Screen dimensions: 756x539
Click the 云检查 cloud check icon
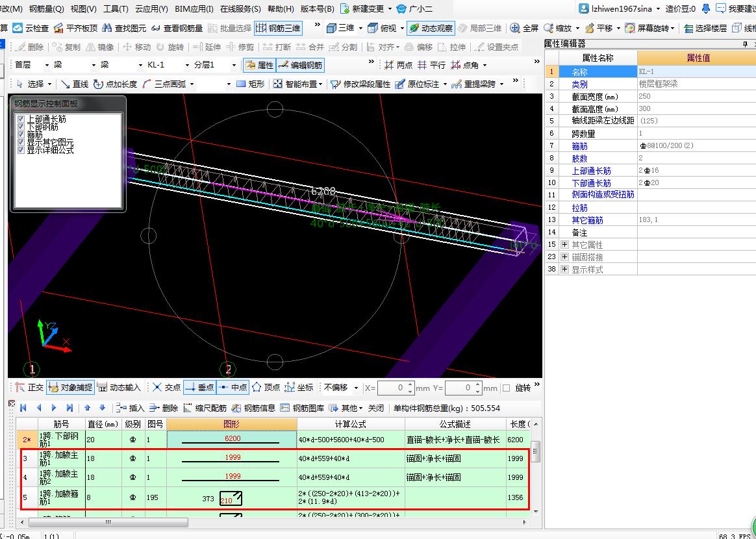pos(18,29)
